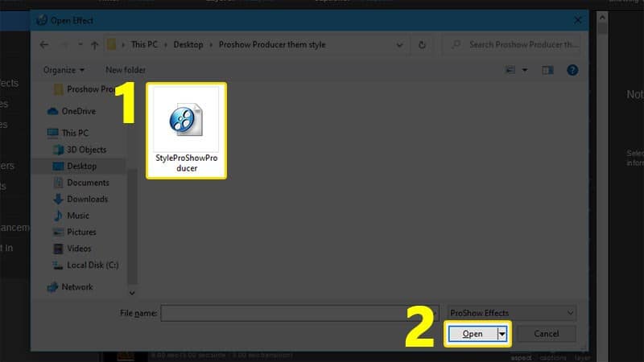Screen dimensions: 644x362
Task: Click the Local Disk drive icon
Action: (58, 265)
